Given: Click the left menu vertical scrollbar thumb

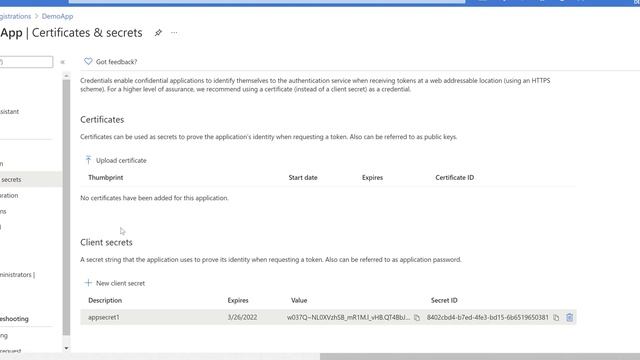Looking at the screenshot, I should pyautogui.click(x=66, y=207).
